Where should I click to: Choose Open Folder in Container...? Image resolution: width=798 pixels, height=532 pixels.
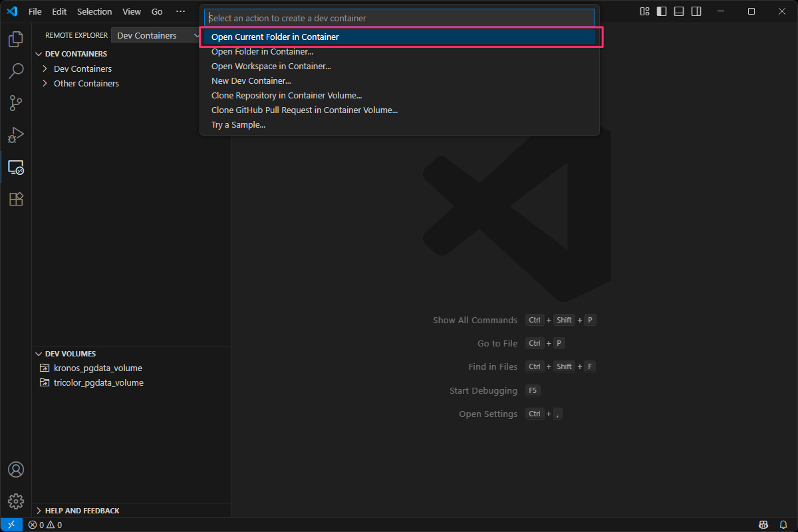click(400, 51)
